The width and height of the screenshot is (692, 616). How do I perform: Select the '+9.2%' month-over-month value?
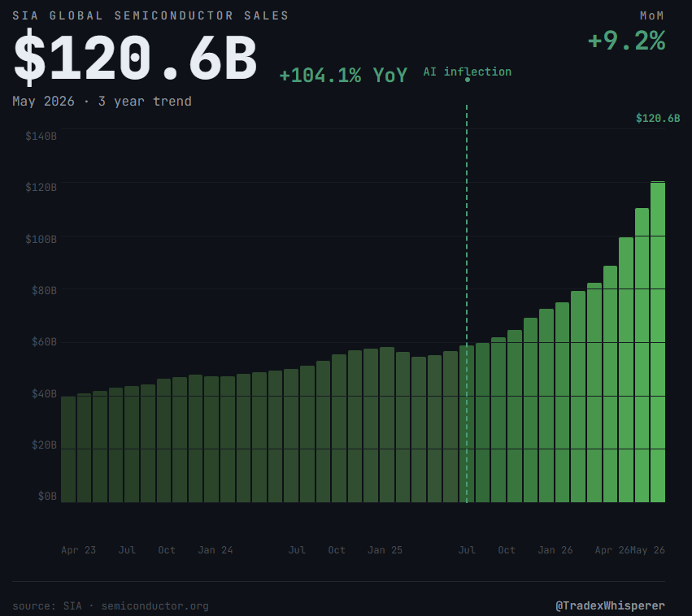tap(627, 41)
